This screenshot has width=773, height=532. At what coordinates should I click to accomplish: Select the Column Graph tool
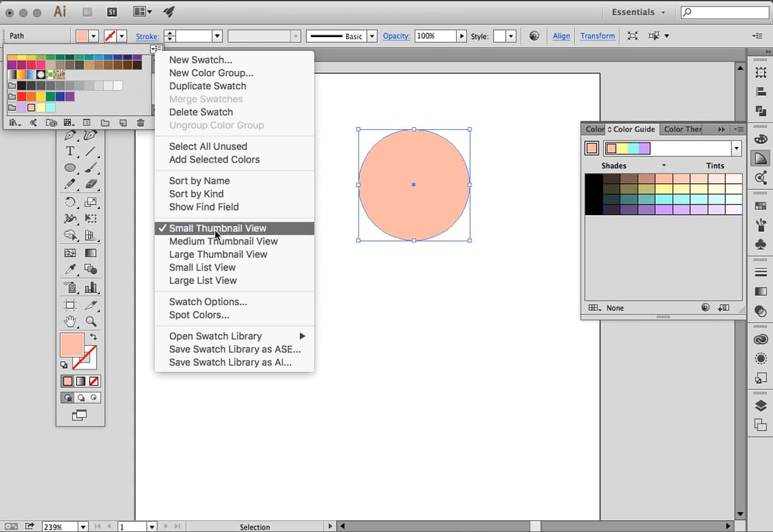[90, 287]
